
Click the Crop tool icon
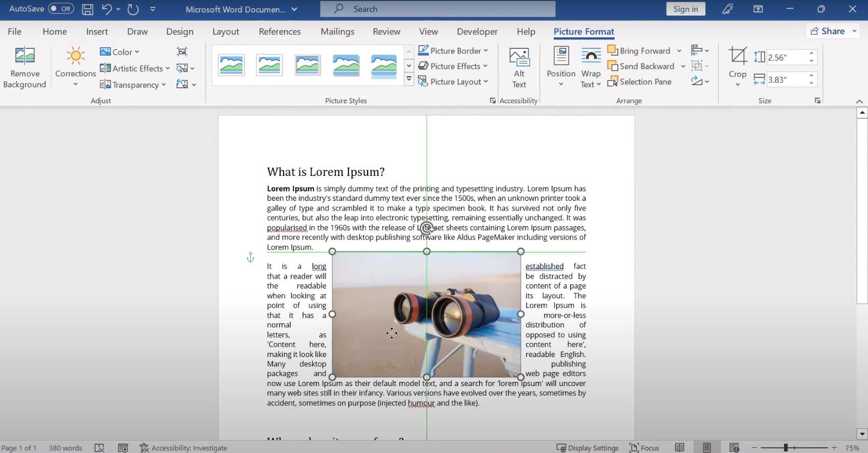click(x=737, y=56)
